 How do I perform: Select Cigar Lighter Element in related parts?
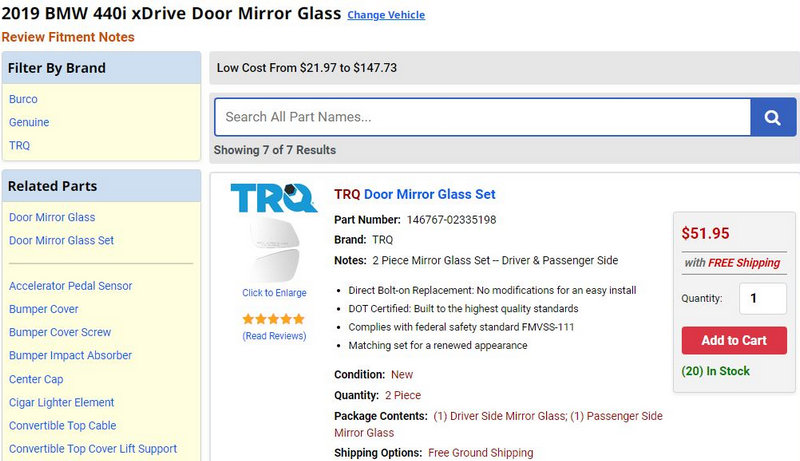tap(61, 402)
